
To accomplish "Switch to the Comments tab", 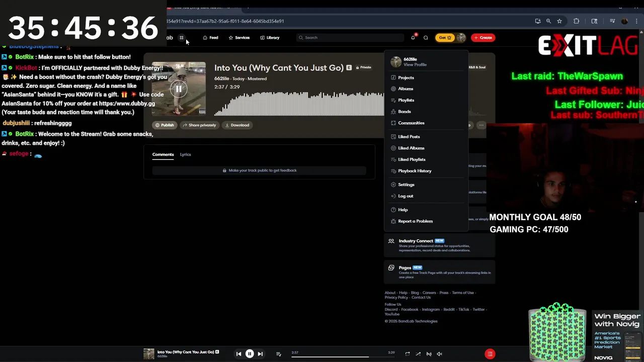I will coord(163,154).
